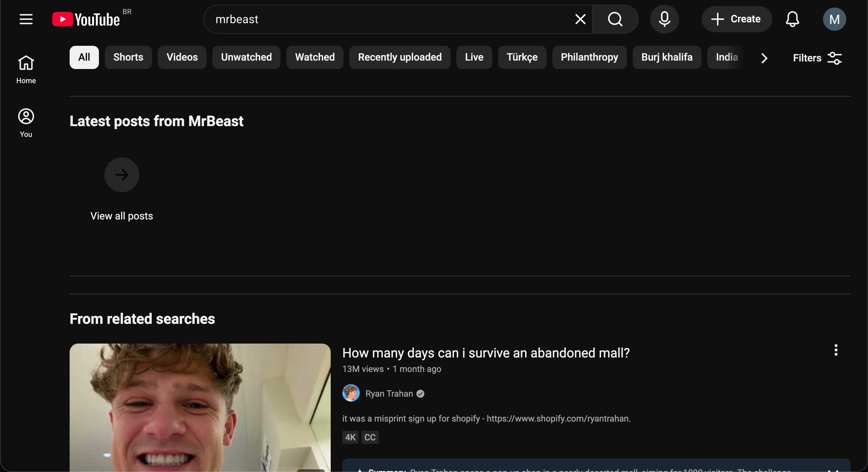Image resolution: width=868 pixels, height=472 pixels.
Task: Open the three-dot menu for the mall video
Action: click(836, 350)
